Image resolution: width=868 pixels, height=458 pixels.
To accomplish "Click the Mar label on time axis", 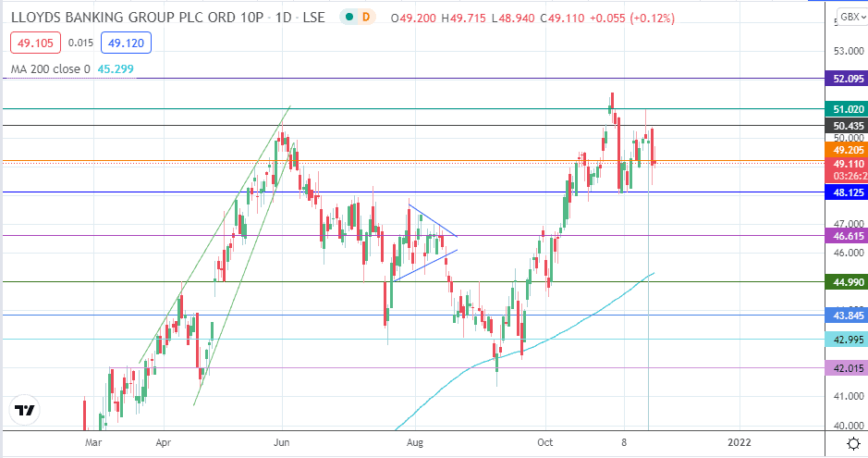I will coord(93,442).
